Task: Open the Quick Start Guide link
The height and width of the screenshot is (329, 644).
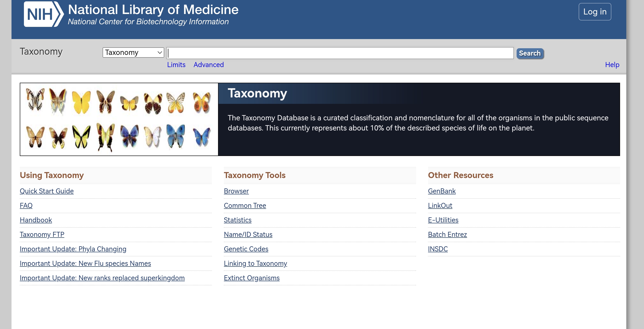Action: click(47, 191)
